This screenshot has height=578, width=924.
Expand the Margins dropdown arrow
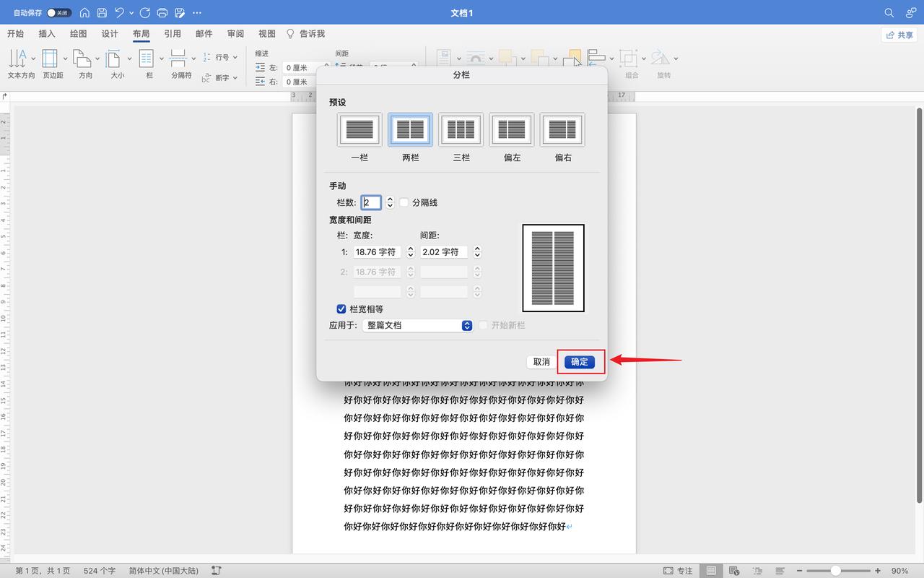tap(64, 58)
